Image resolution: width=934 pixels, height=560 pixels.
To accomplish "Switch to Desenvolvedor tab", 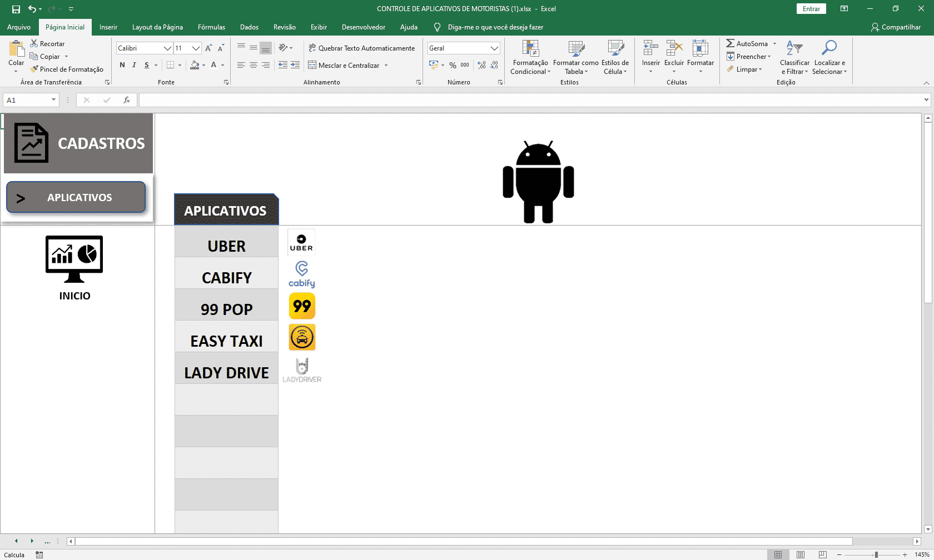I will pyautogui.click(x=364, y=27).
